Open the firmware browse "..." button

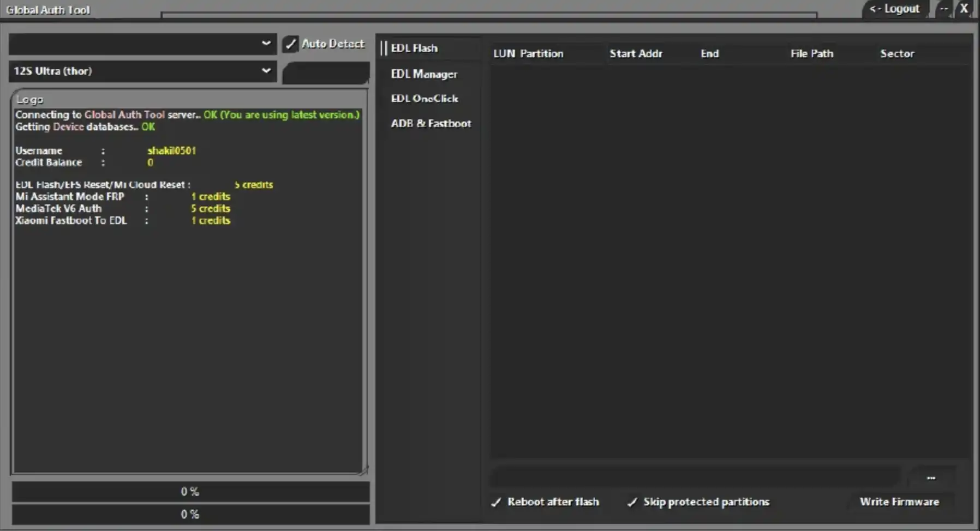931,477
